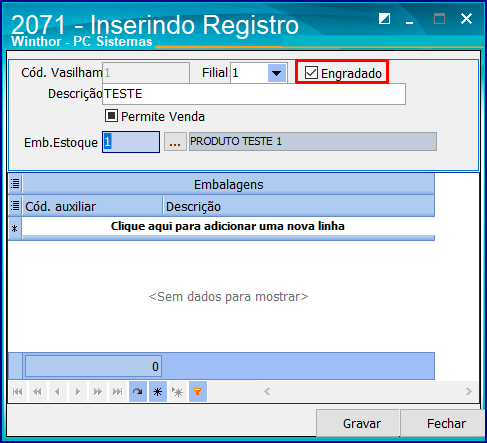Sort by the Descrição column header in grid
Image resolution: width=487 pixels, height=443 pixels.
(299, 206)
